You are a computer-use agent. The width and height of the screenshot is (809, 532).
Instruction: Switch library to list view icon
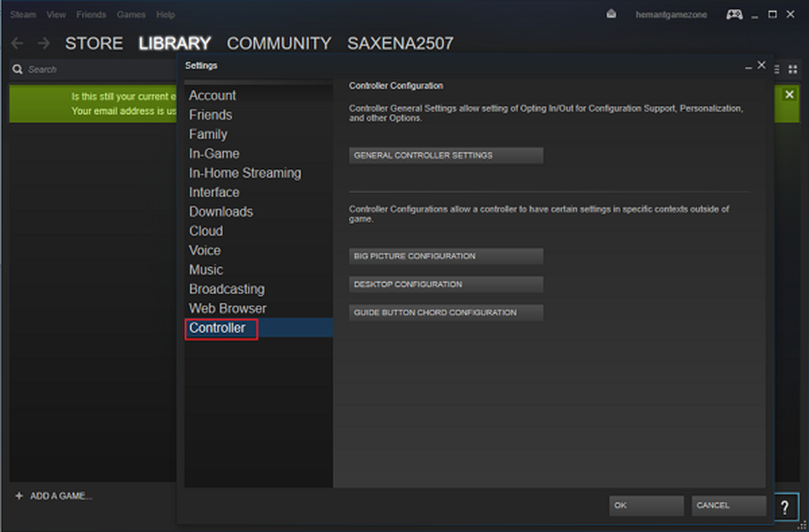777,70
